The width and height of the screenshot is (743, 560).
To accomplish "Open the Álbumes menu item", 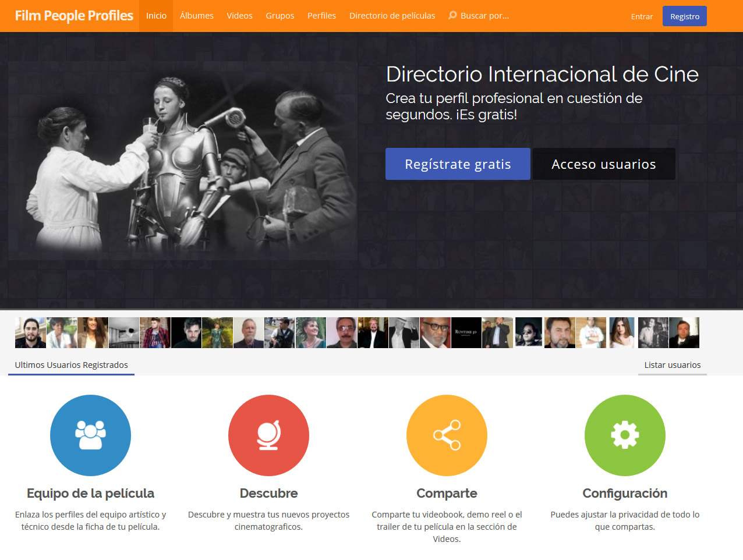I will coord(197,16).
